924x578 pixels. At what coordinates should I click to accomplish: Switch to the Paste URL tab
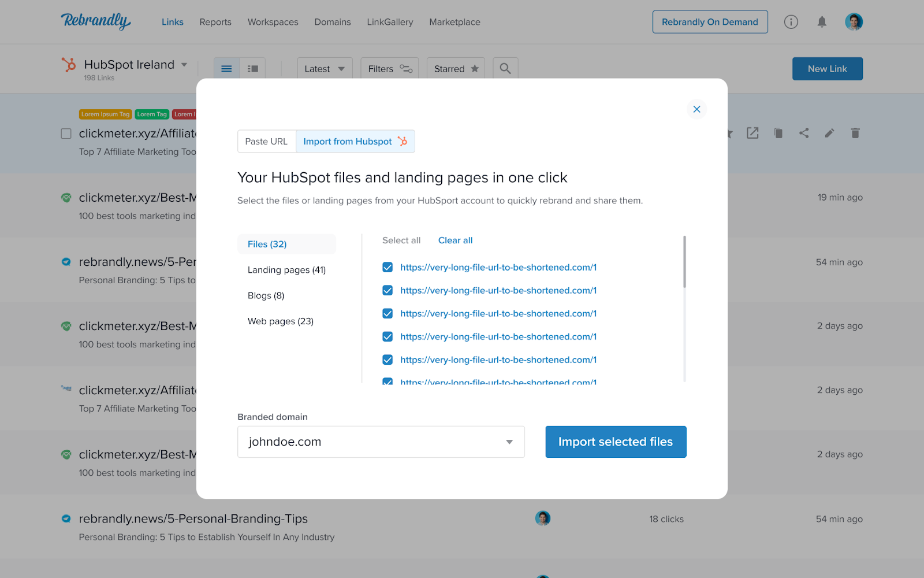click(x=266, y=141)
